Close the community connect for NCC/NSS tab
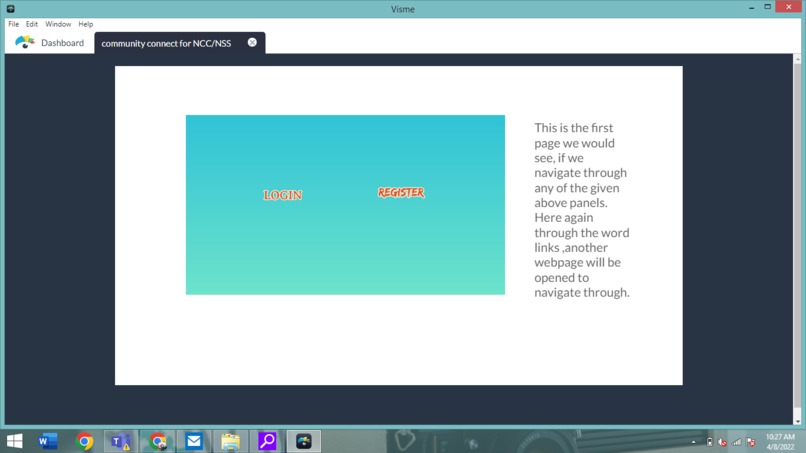This screenshot has width=806, height=453. (x=252, y=42)
